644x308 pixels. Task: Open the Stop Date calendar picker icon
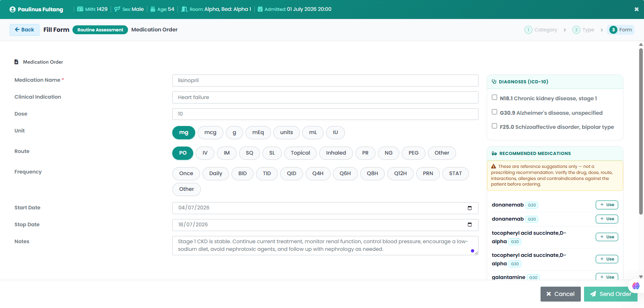pyautogui.click(x=469, y=225)
